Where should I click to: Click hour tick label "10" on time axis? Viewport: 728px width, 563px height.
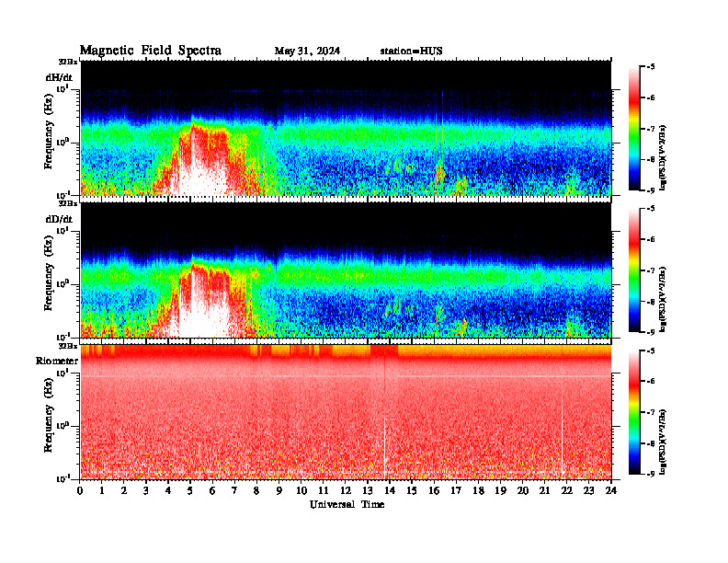pos(301,490)
